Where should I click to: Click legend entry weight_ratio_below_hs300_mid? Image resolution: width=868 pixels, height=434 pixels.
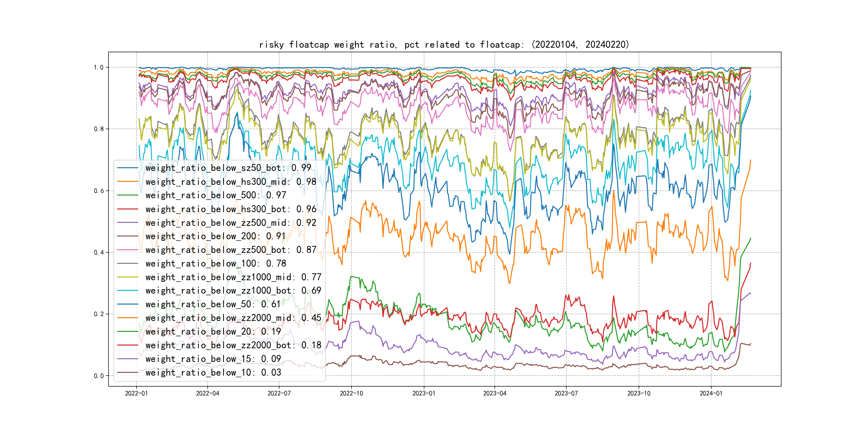[230, 182]
